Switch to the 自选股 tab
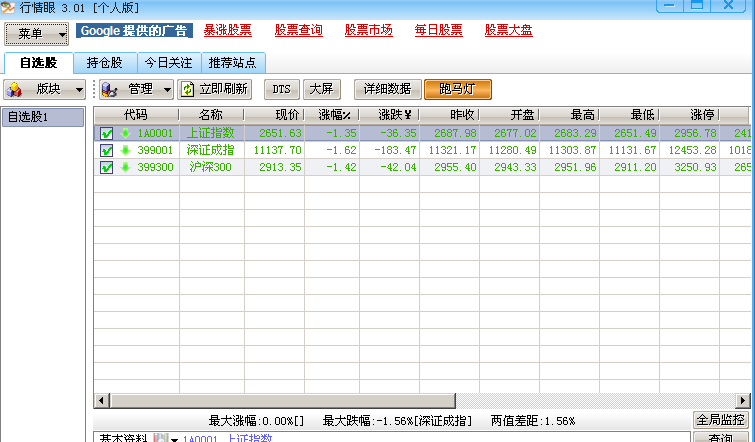This screenshot has width=755, height=442. coord(39,63)
